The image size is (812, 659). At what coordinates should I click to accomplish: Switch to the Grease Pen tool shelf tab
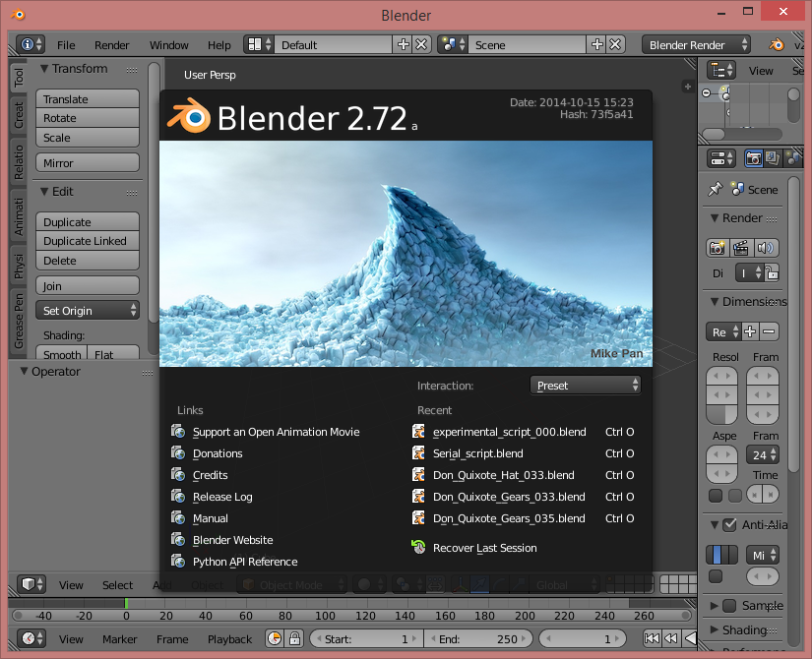[19, 321]
